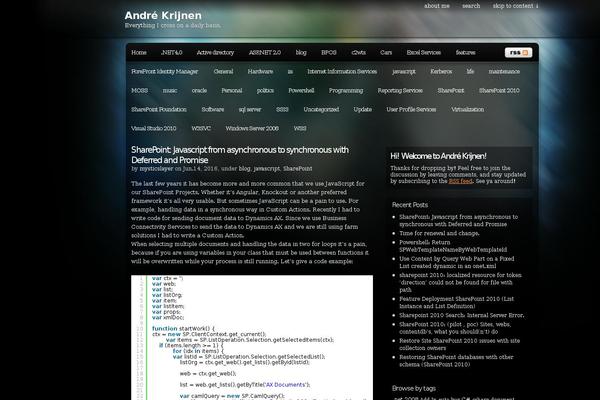Open the maintenance category
Viewport: 600px width, 400px height.
tap(504, 71)
